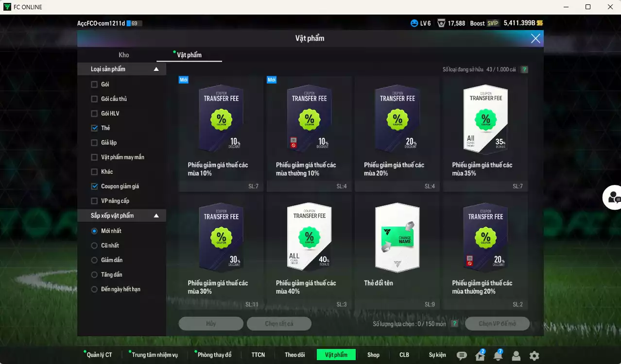621x364 pixels.
Task: Open the settings gear icon
Action: pyautogui.click(x=534, y=356)
